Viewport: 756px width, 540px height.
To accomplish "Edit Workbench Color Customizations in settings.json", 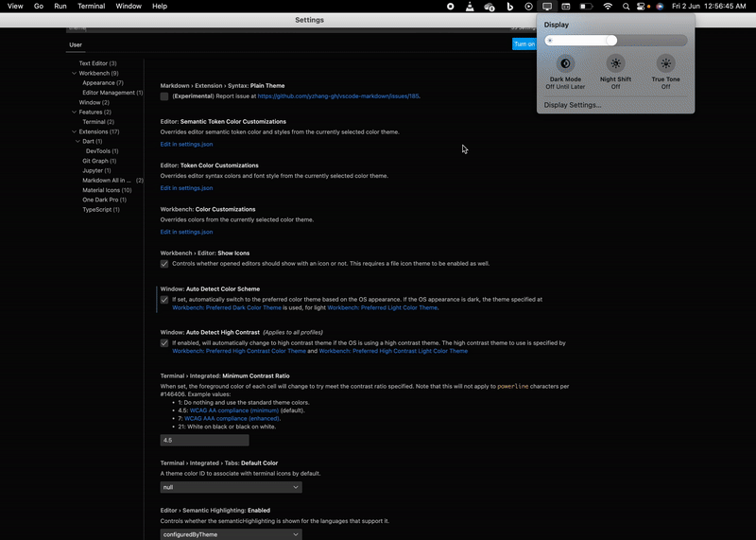I will pyautogui.click(x=186, y=232).
